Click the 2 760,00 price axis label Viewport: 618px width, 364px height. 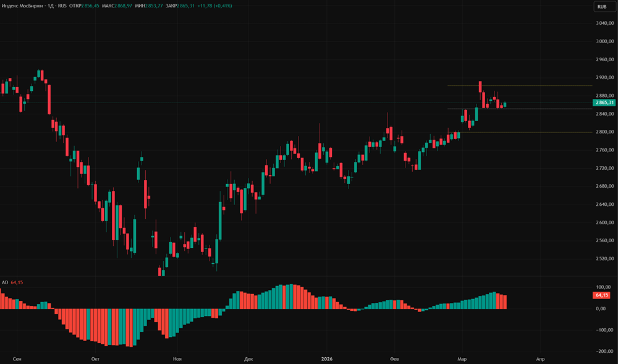coord(604,150)
